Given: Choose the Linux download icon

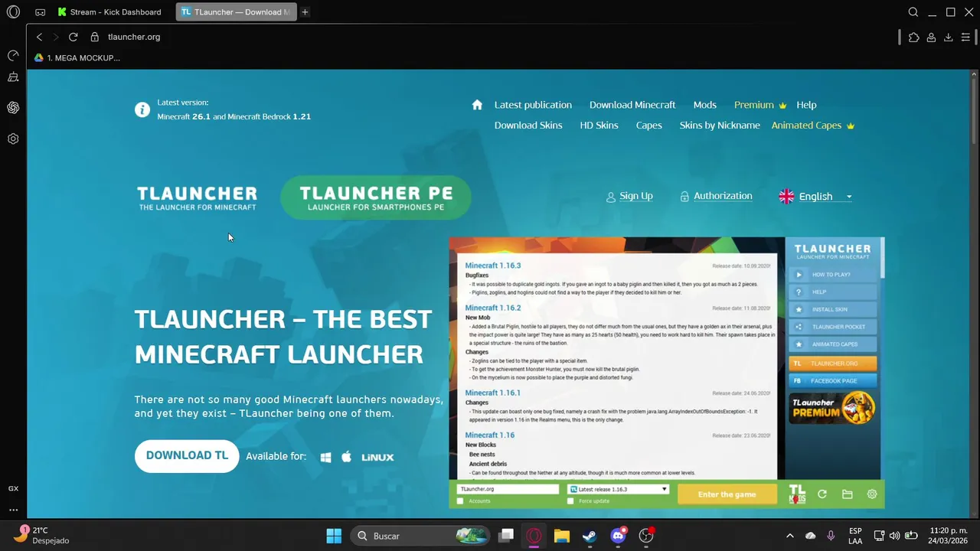Looking at the screenshot, I should pos(377,457).
